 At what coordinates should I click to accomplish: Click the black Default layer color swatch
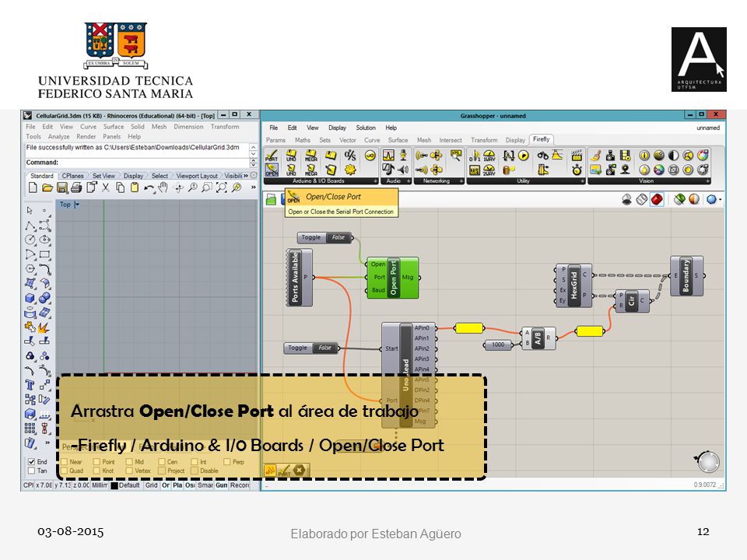(114, 485)
